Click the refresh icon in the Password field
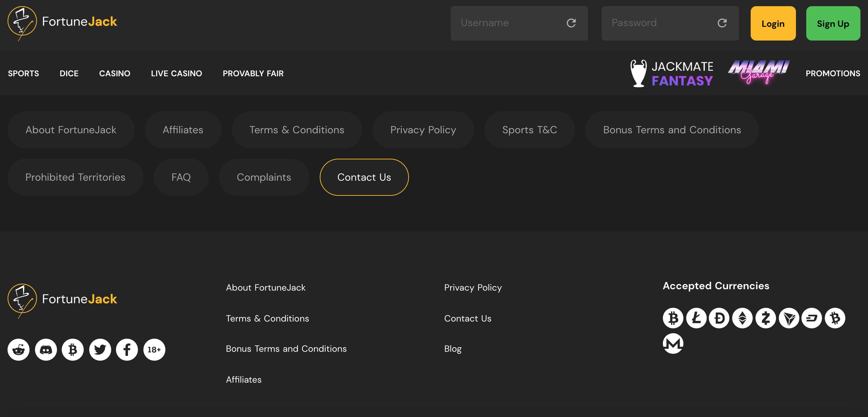Image resolution: width=868 pixels, height=417 pixels. [x=722, y=23]
